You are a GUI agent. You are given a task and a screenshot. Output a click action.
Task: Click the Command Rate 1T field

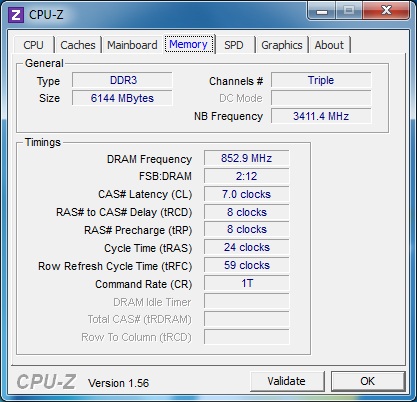pos(247,283)
